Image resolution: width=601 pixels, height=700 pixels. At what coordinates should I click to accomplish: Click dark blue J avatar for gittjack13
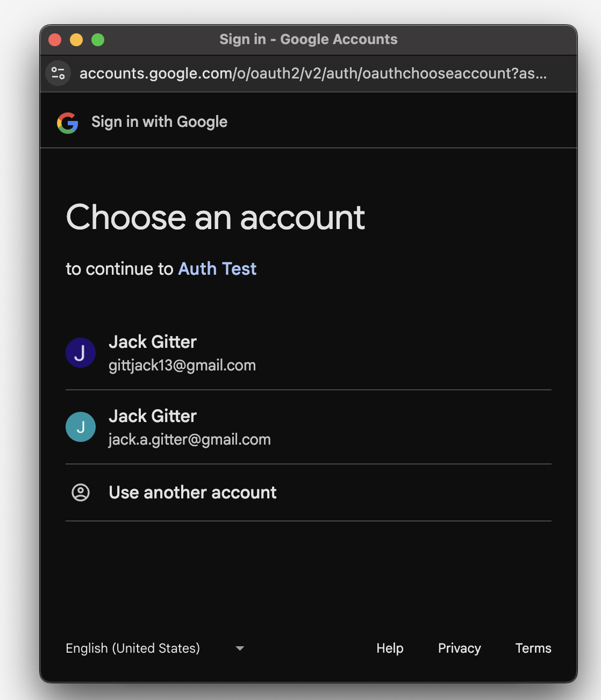point(81,353)
